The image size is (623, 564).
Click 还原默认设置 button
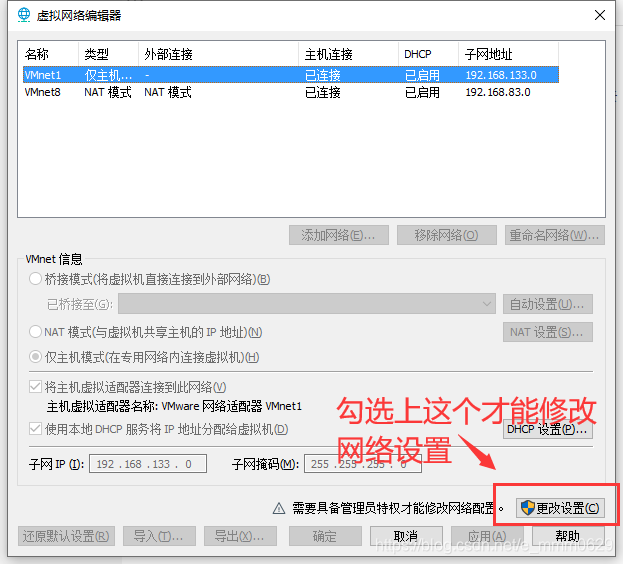coord(66,536)
